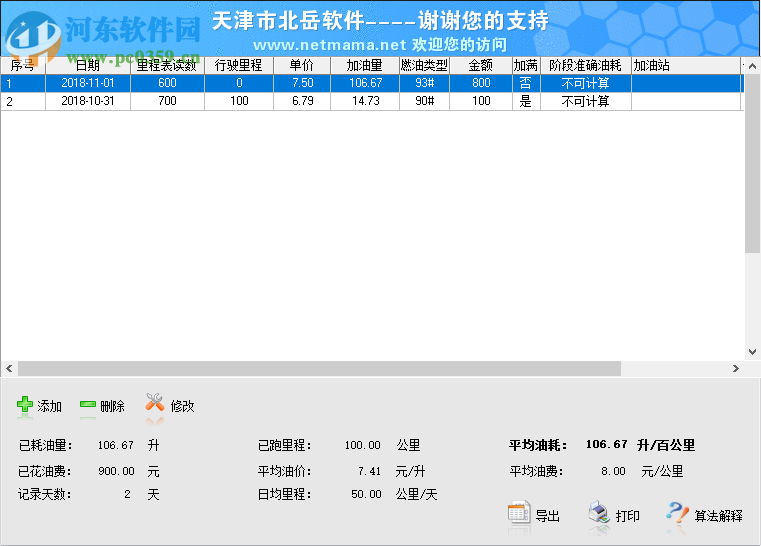
Task: Click the 删除 button label
Action: tap(113, 406)
